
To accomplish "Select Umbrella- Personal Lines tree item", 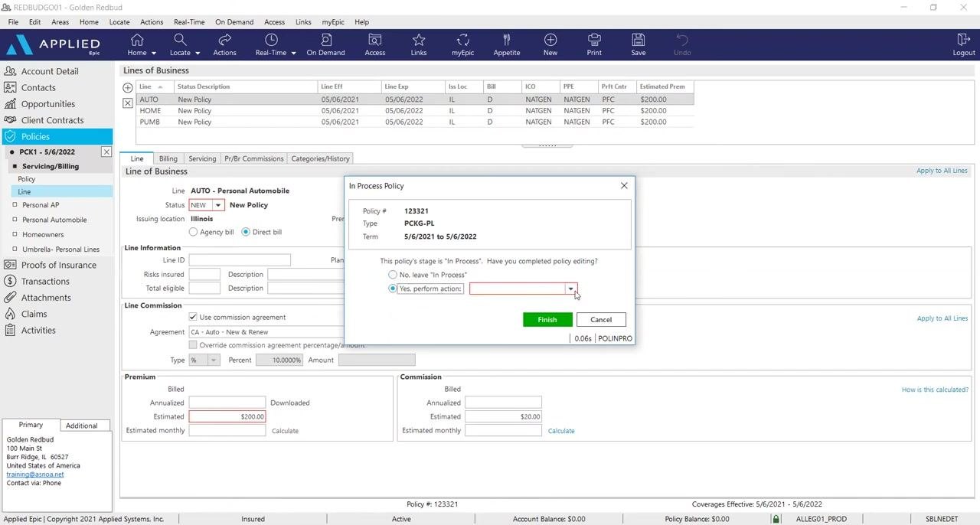I will tap(61, 249).
